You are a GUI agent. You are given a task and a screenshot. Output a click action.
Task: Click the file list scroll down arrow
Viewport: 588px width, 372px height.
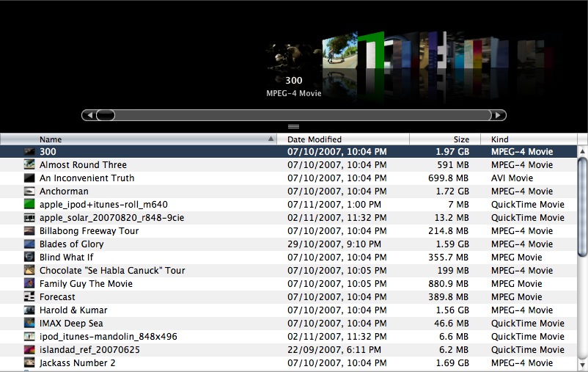(582, 365)
